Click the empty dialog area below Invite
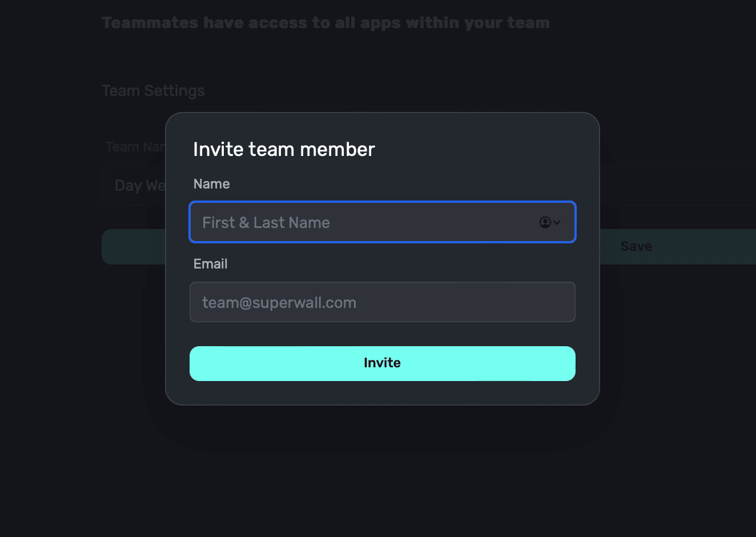The width and height of the screenshot is (756, 537). point(383,393)
